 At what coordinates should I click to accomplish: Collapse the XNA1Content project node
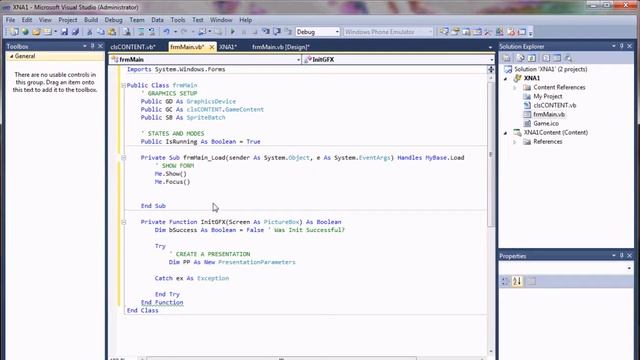pos(506,133)
